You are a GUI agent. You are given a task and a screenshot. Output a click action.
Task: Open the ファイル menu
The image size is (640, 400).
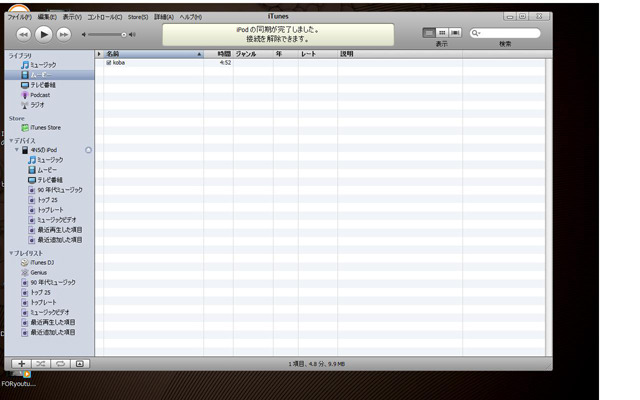tap(19, 17)
